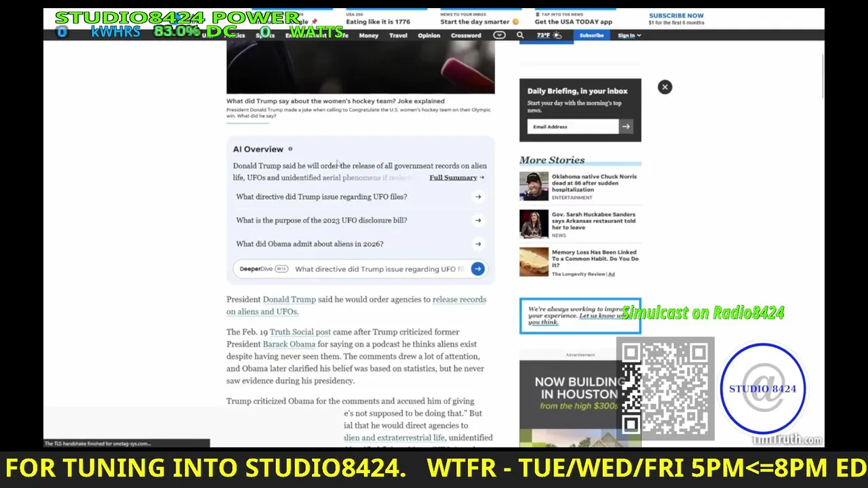Click 'Let us know what you think' feedback link

(578, 319)
